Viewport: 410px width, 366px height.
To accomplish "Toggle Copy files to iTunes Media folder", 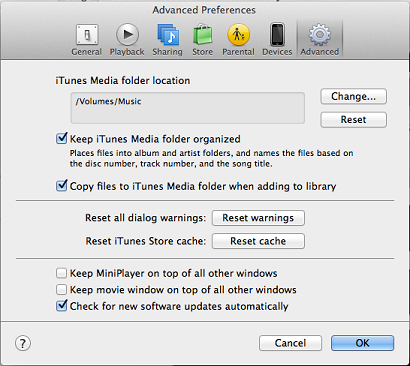I will tap(62, 185).
